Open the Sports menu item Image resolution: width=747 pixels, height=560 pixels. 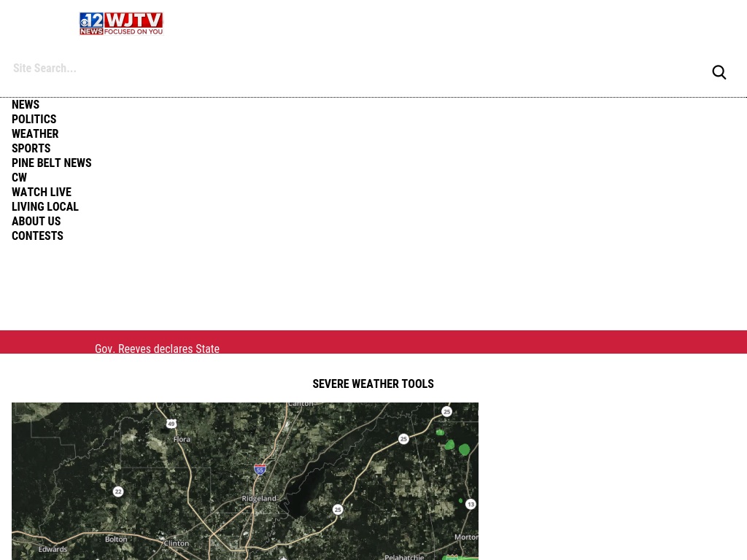point(31,149)
